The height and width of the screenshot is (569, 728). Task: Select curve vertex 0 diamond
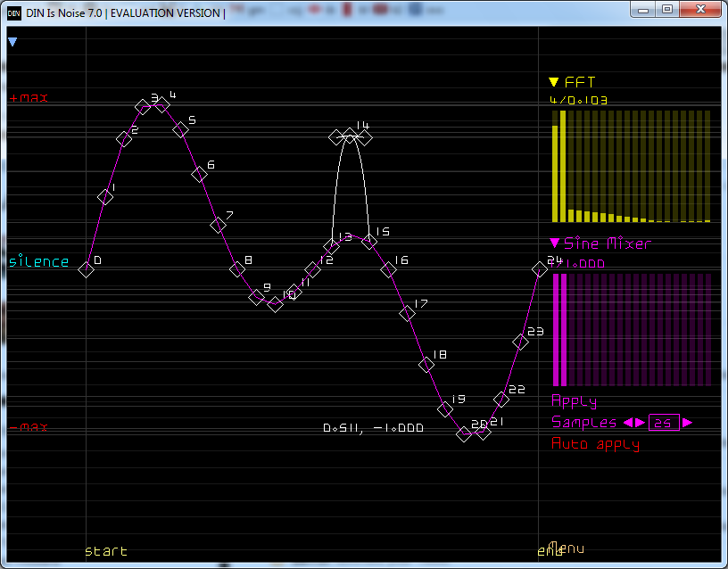click(x=87, y=269)
